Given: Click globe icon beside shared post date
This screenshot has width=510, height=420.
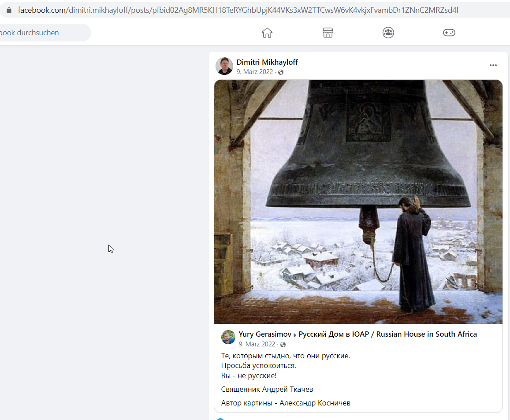Looking at the screenshot, I should pyautogui.click(x=283, y=345).
